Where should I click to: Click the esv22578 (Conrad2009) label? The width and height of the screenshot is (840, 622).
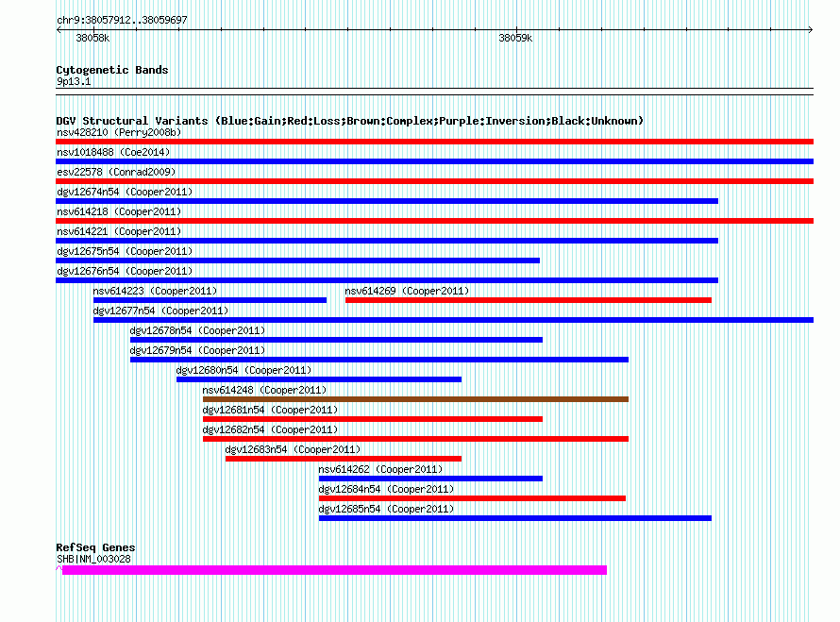click(116, 172)
